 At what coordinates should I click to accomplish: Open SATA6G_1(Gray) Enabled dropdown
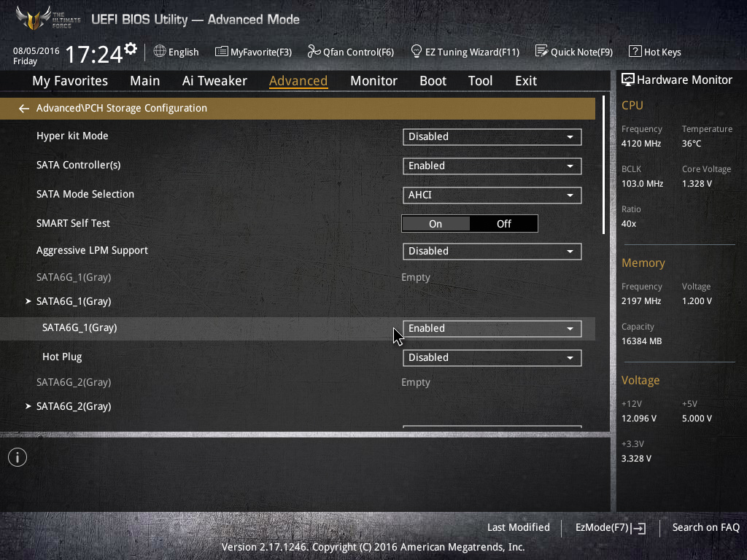(x=492, y=329)
